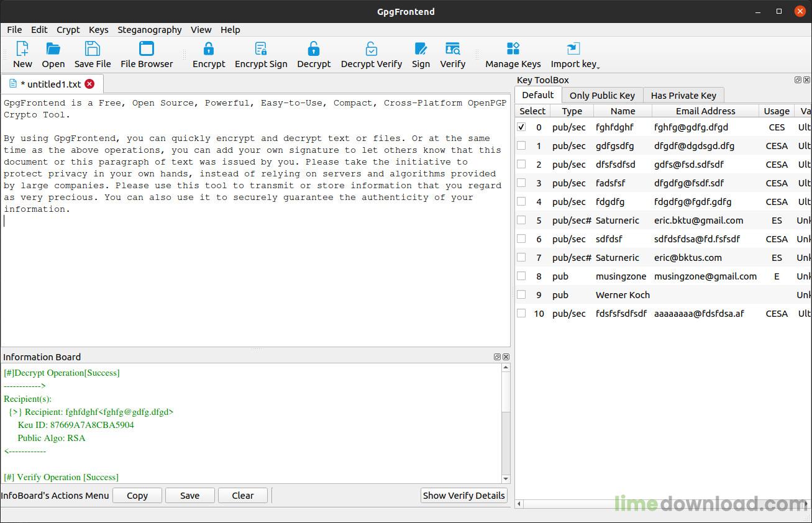Click the Encrypt lock icon
The width and height of the screenshot is (812, 523).
point(209,49)
